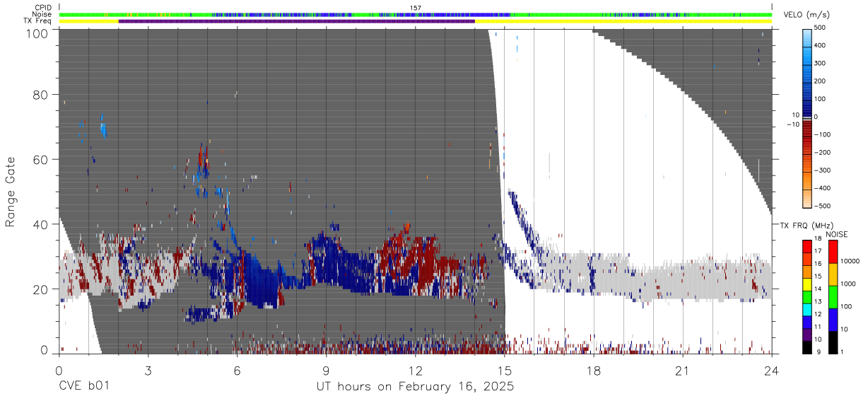868x401 pixels.
Task: Click the black swatch in NOISE legend
Action: (833, 342)
